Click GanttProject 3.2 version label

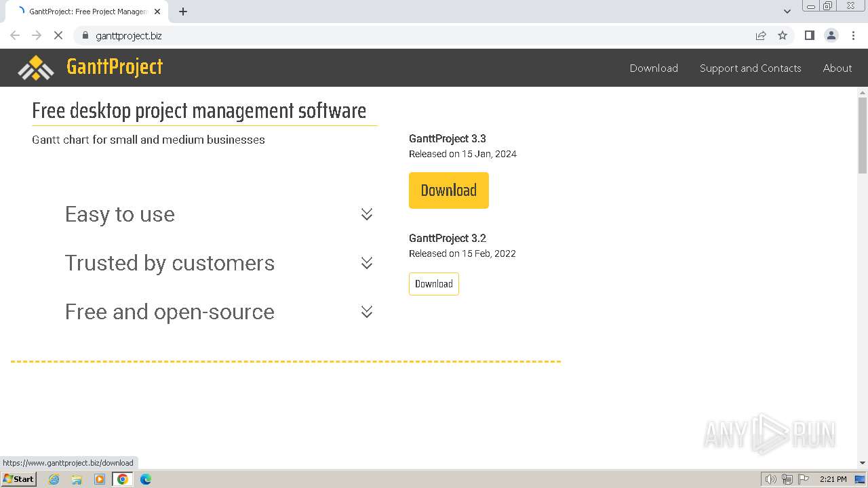(x=448, y=238)
